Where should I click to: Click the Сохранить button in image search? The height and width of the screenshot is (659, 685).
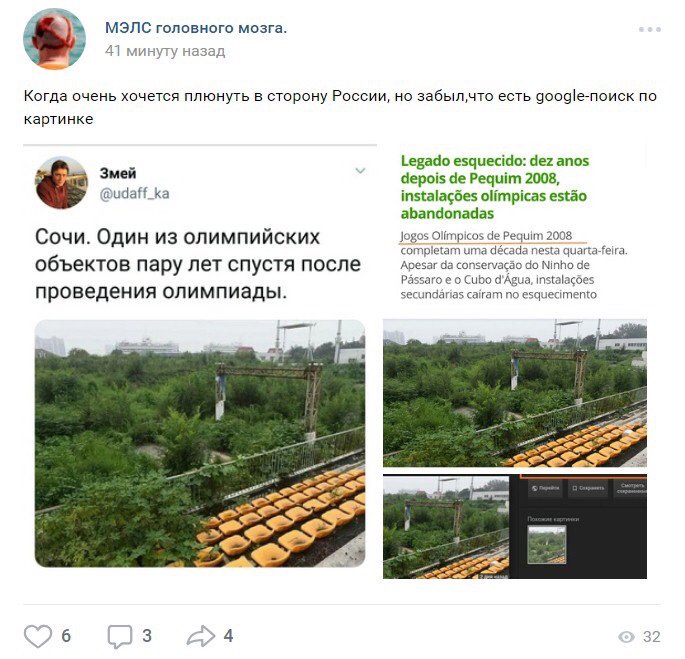coord(588,488)
